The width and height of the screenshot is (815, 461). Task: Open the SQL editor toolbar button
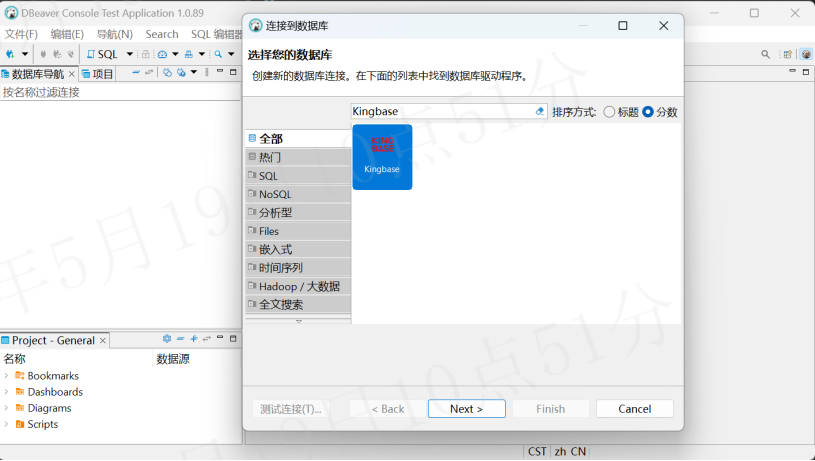tap(102, 54)
